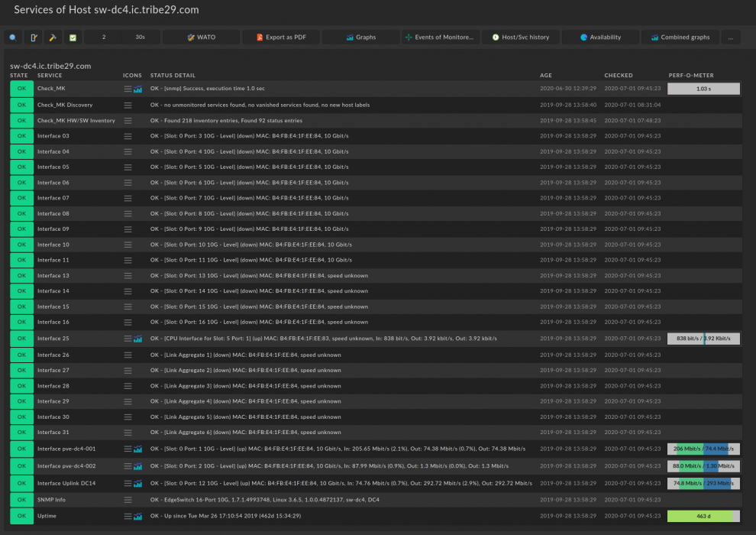
Task: Open the Availability view
Action: click(x=600, y=37)
